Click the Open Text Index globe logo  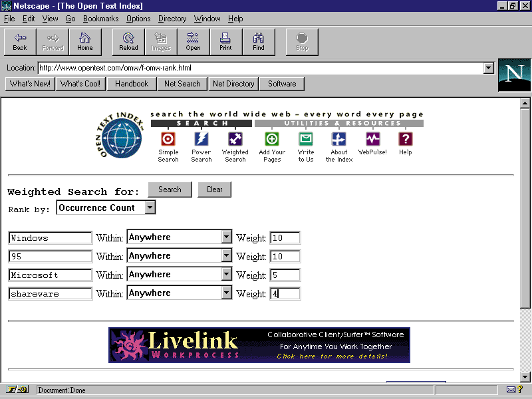click(x=120, y=136)
